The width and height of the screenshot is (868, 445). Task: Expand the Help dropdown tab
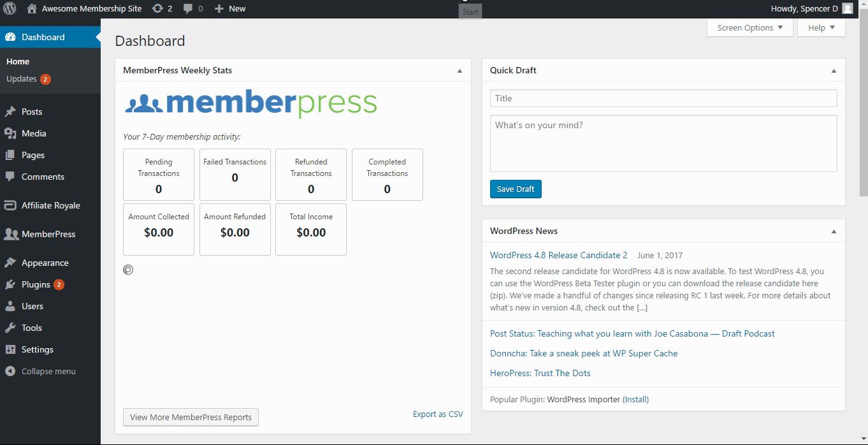click(821, 27)
